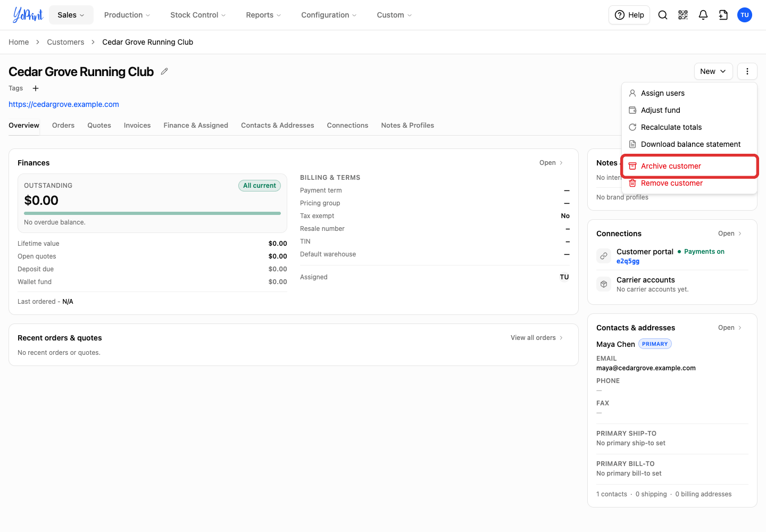
Task: Open the New dropdown button
Action: point(713,71)
